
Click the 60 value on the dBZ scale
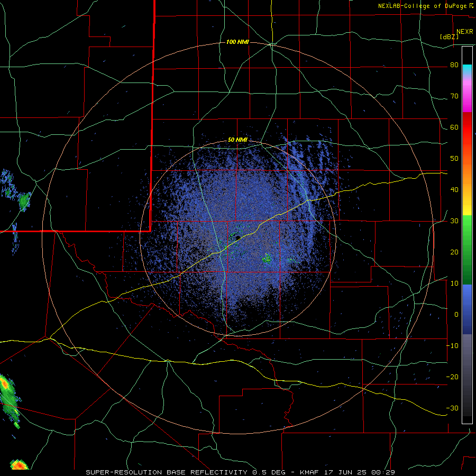coord(454,127)
